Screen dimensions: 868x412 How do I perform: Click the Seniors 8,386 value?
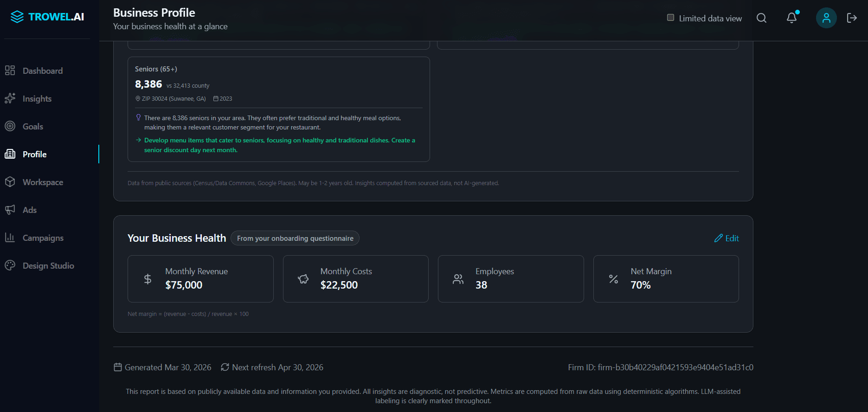pos(148,84)
